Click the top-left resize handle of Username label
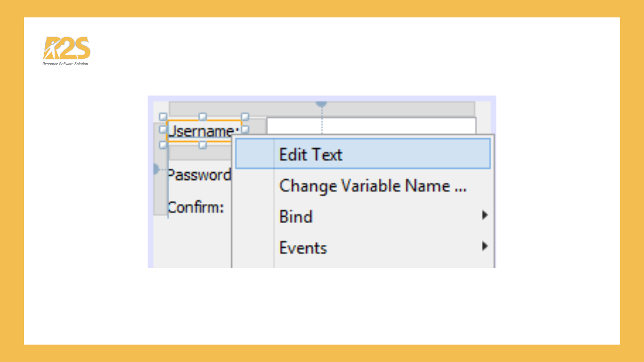The width and height of the screenshot is (644, 362). (x=163, y=117)
